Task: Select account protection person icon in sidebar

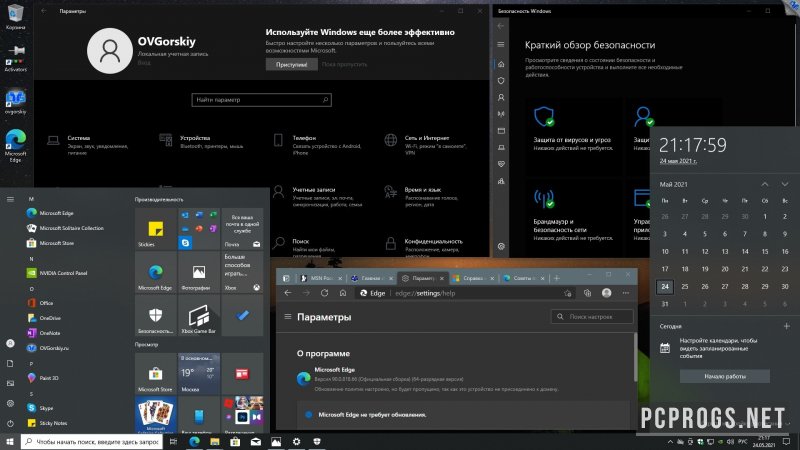Action: tap(501, 97)
